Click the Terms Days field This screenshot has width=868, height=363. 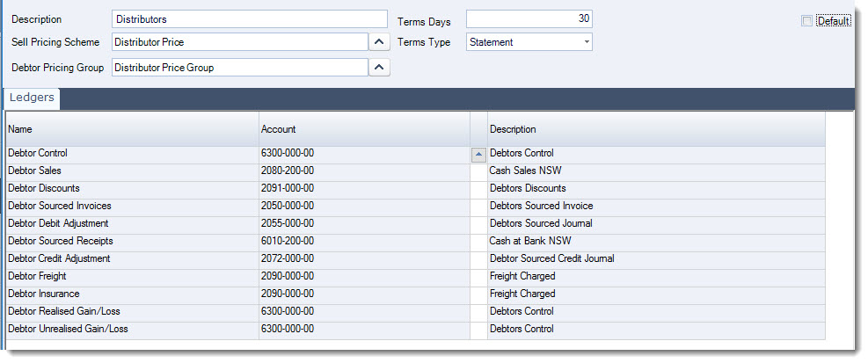[x=529, y=18]
